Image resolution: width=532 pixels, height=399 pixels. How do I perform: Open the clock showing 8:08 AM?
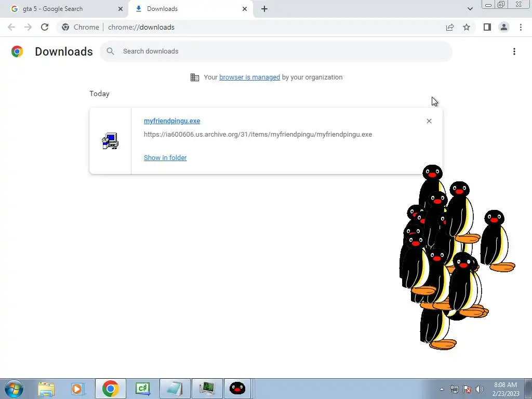point(506,389)
